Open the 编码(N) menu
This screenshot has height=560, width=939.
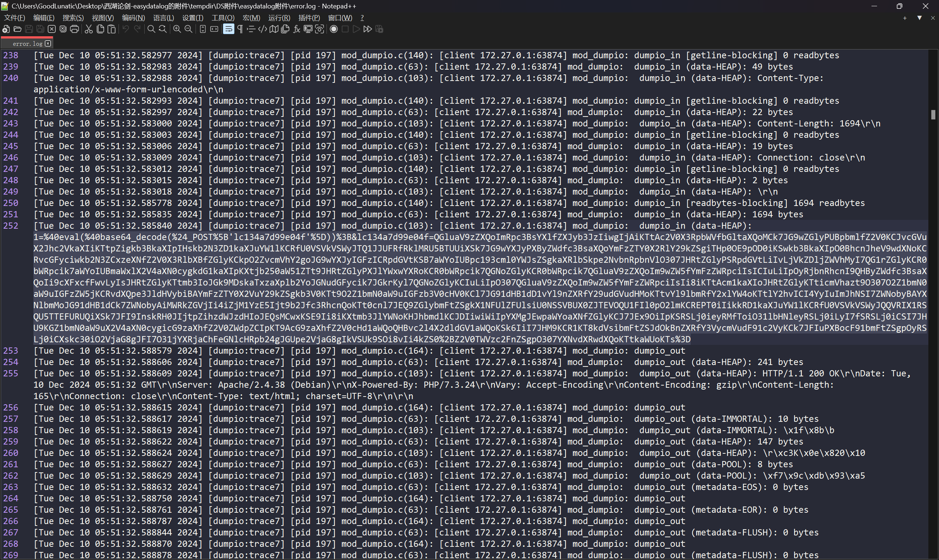tap(133, 18)
